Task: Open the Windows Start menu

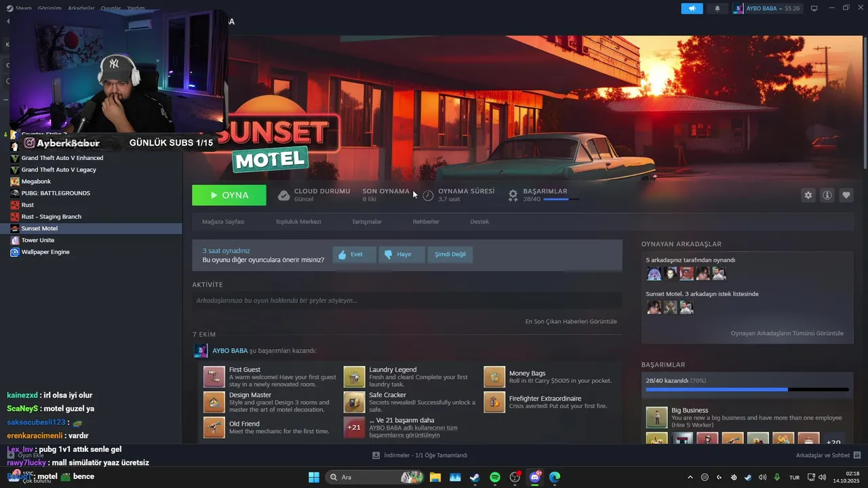Action: tap(314, 477)
